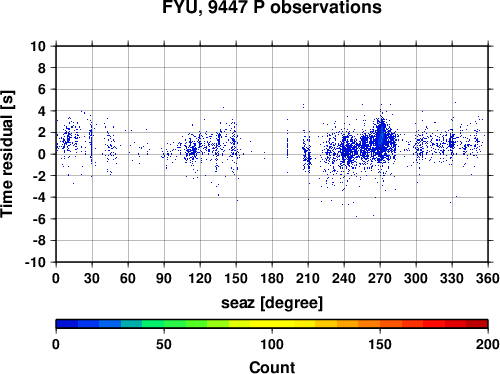Click the x-axis tick label 360
The height and width of the screenshot is (374, 500).
[x=488, y=278]
